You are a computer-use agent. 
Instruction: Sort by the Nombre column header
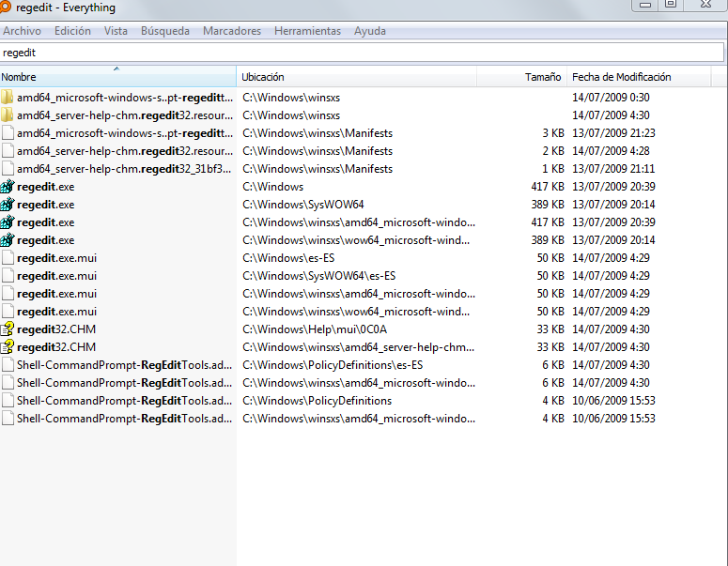(118, 77)
